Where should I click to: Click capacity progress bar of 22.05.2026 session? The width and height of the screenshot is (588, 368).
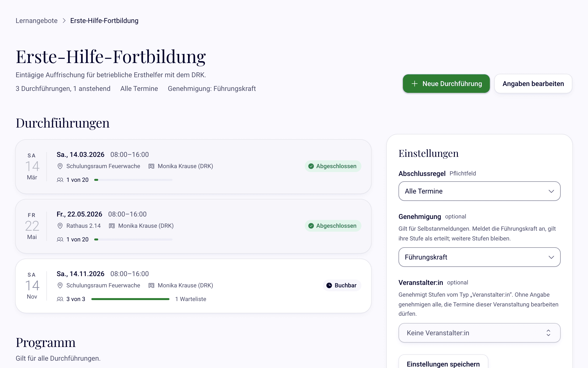coord(133,239)
